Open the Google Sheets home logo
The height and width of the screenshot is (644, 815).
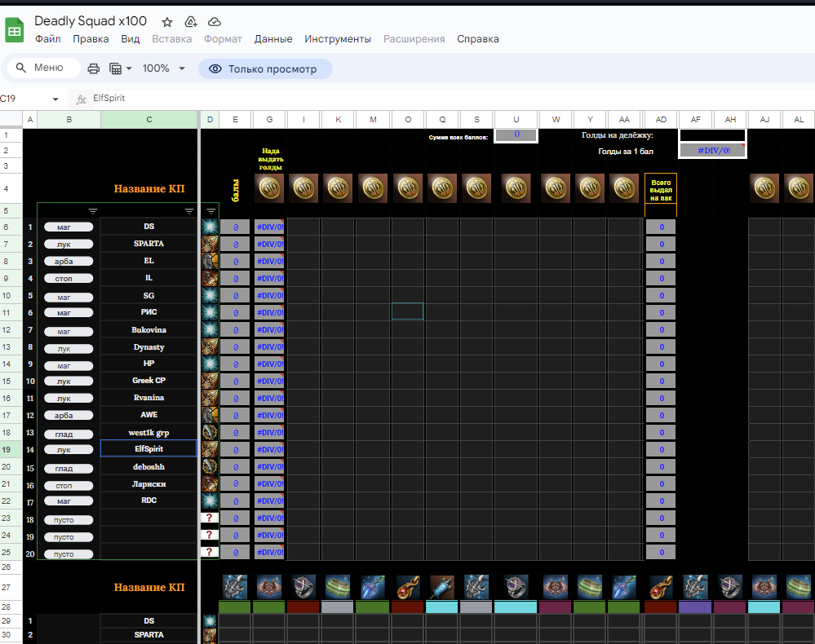coord(15,31)
